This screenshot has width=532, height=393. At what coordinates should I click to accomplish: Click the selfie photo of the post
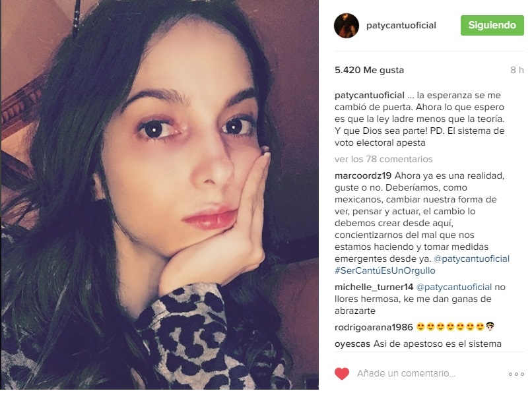[x=160, y=195]
